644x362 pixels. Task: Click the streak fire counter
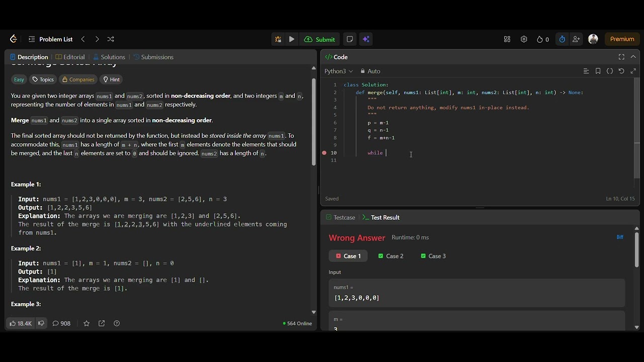[x=543, y=39]
